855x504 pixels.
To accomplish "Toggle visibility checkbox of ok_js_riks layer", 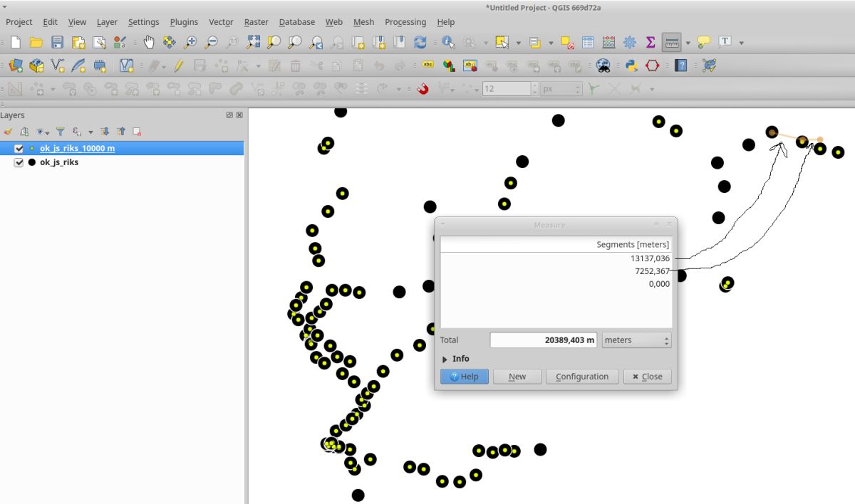I will pos(19,162).
